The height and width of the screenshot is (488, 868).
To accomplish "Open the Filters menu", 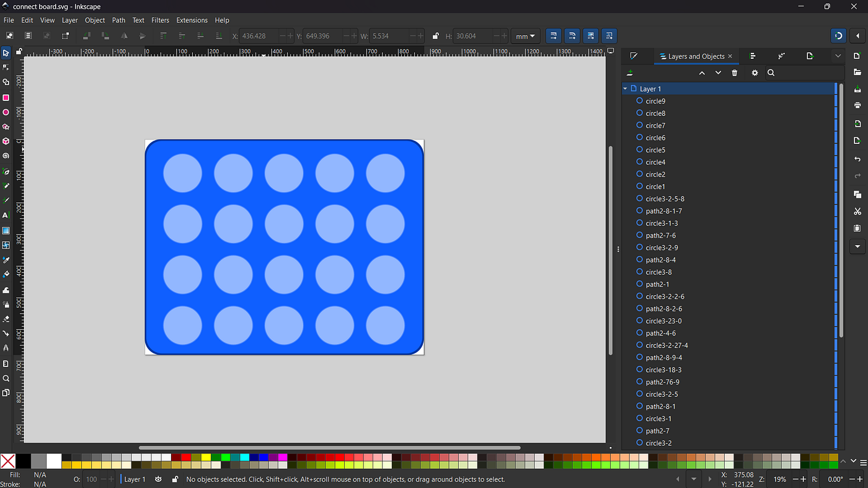I will pyautogui.click(x=160, y=20).
